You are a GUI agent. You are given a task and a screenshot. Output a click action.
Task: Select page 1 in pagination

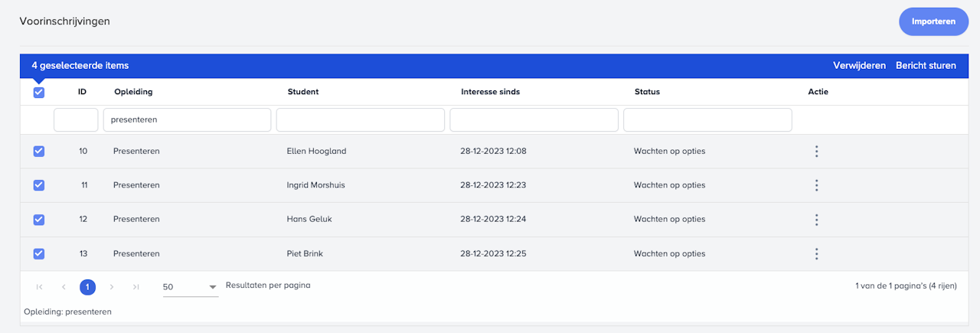pyautogui.click(x=88, y=287)
